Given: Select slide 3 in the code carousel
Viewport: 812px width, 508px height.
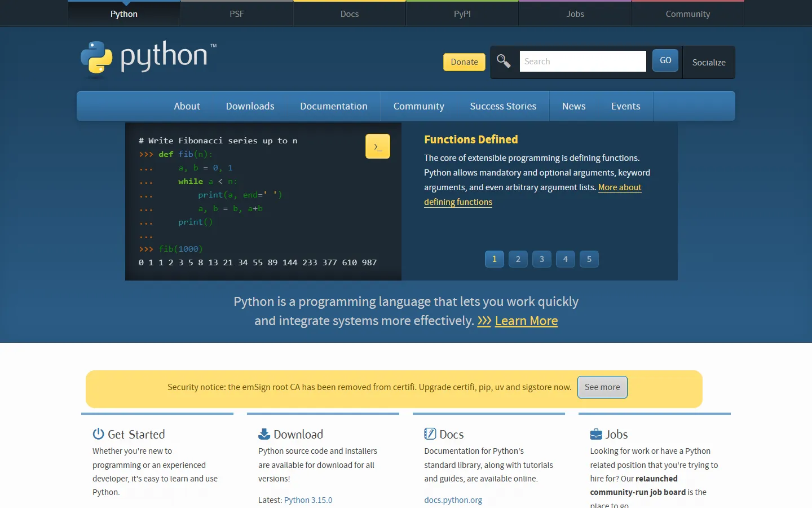Looking at the screenshot, I should tap(542, 259).
